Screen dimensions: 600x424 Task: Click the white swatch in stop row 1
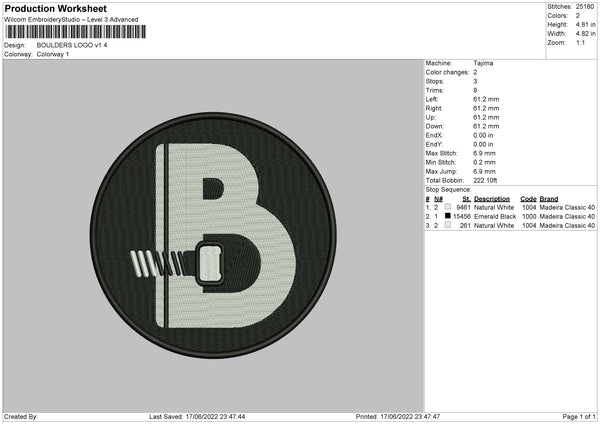[448, 207]
